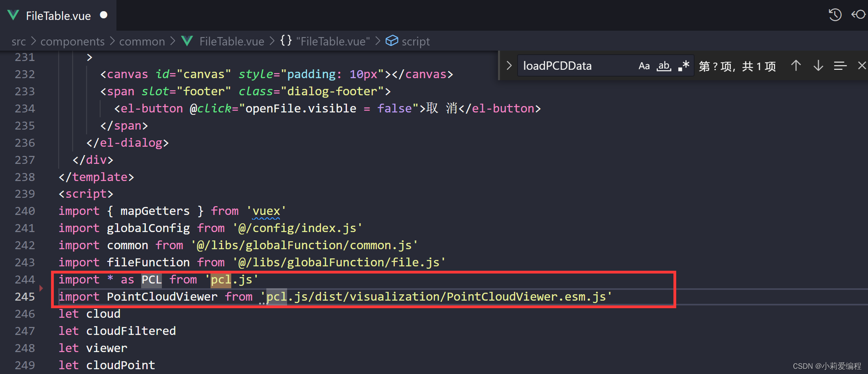868x374 pixels.
Task: Click the braces symbol icon in breadcrumb
Action: coord(286,41)
